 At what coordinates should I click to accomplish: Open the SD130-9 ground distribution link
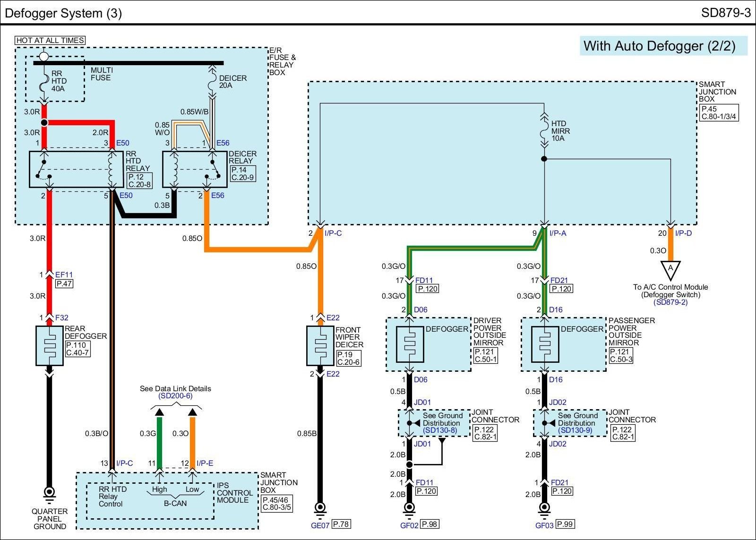pyautogui.click(x=575, y=430)
